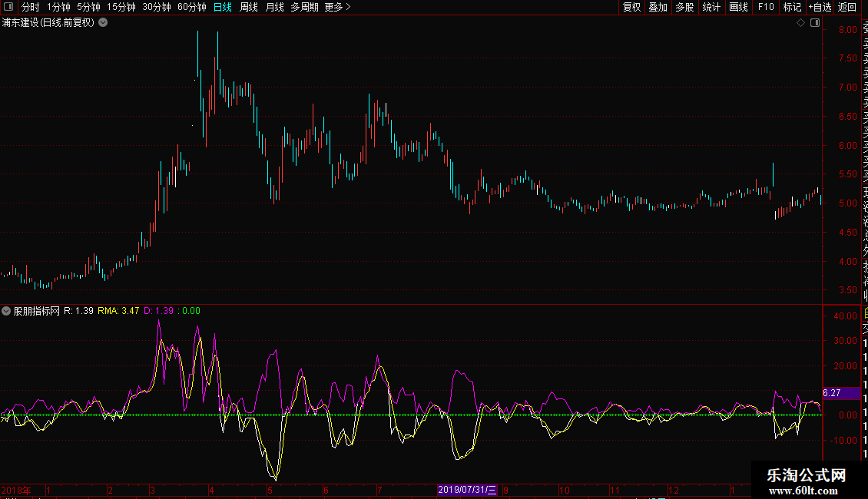Click the 标记 mark button

pos(793,7)
